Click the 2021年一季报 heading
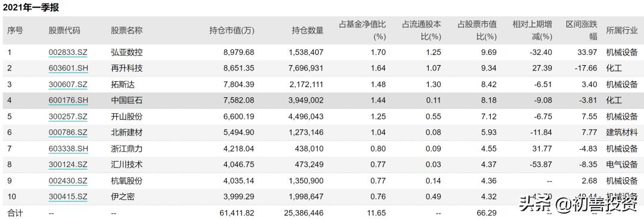 (x=32, y=7)
